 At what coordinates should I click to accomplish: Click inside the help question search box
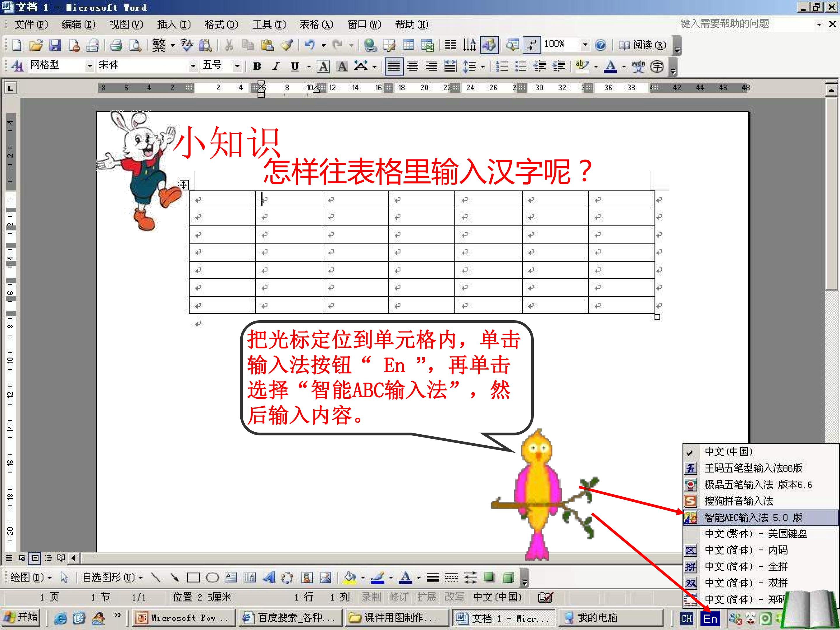745,24
